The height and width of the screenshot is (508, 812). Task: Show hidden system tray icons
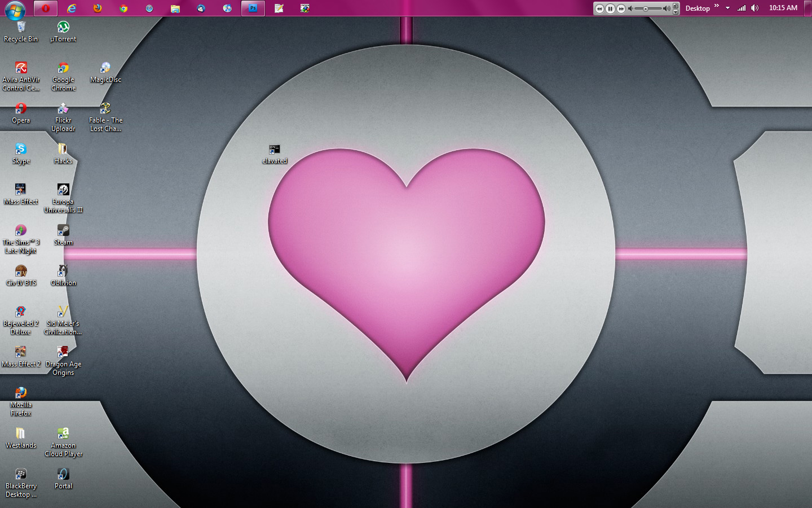coord(727,8)
